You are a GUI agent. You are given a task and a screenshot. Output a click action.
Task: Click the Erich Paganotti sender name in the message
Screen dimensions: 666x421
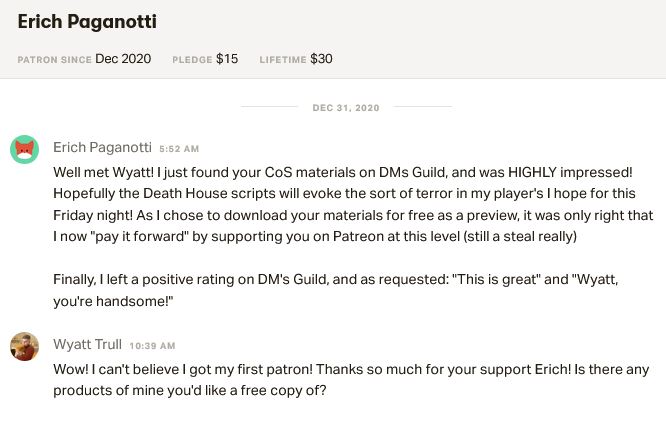102,148
